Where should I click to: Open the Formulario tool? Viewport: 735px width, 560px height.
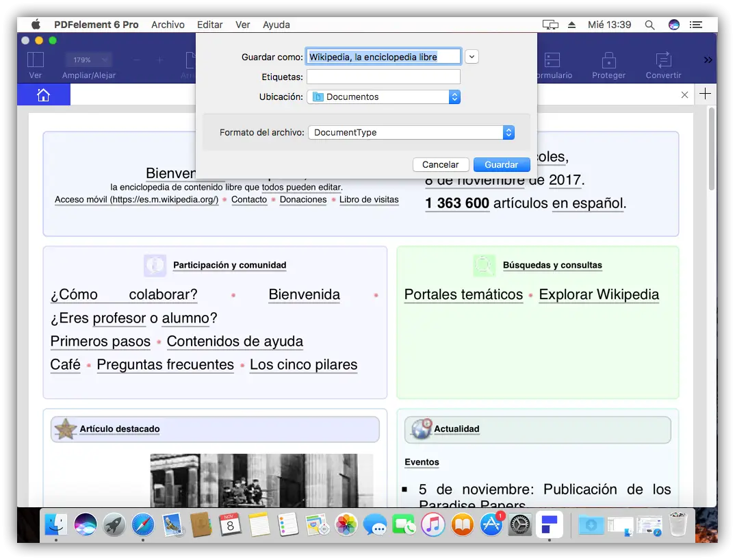[x=554, y=65]
